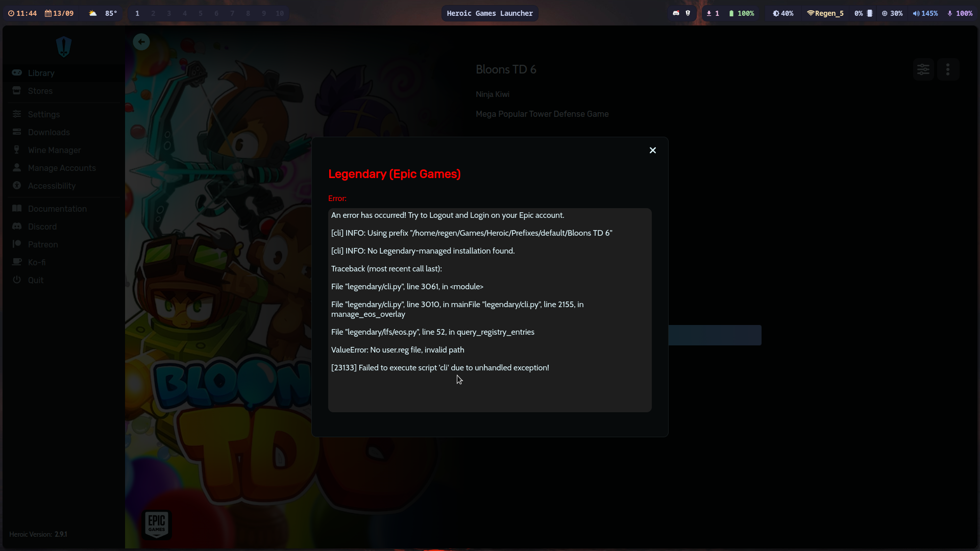Viewport: 980px width, 551px height.
Task: Open Settings in the sidebar
Action: (43, 114)
